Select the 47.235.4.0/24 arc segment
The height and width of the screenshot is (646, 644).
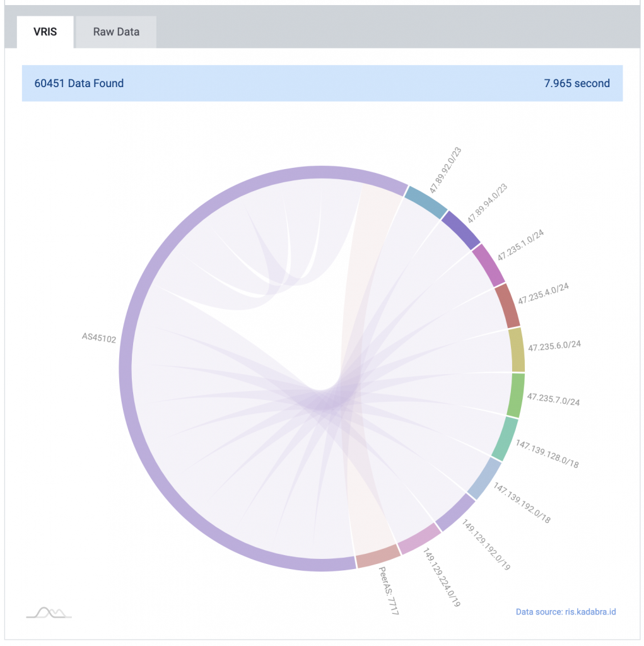click(x=507, y=306)
